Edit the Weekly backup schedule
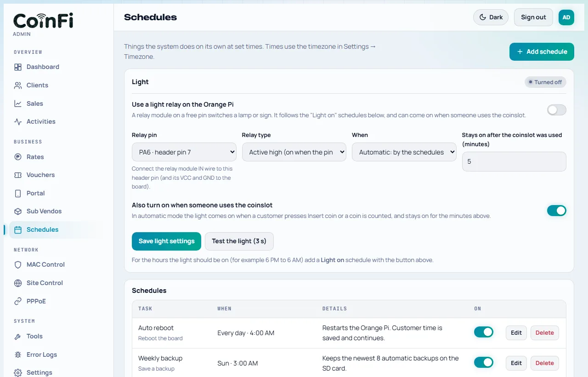Viewport: 588px width, 377px height. pyautogui.click(x=516, y=363)
